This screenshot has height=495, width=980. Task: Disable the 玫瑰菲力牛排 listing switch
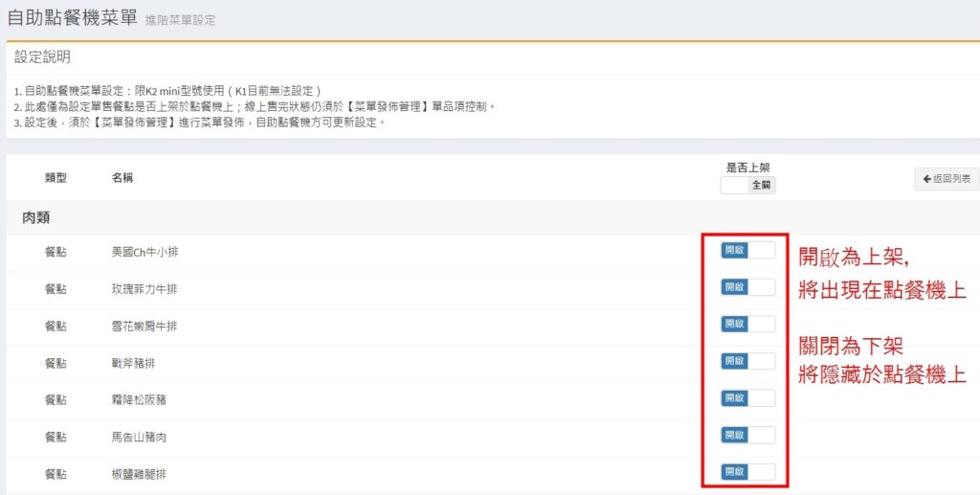coord(747,287)
